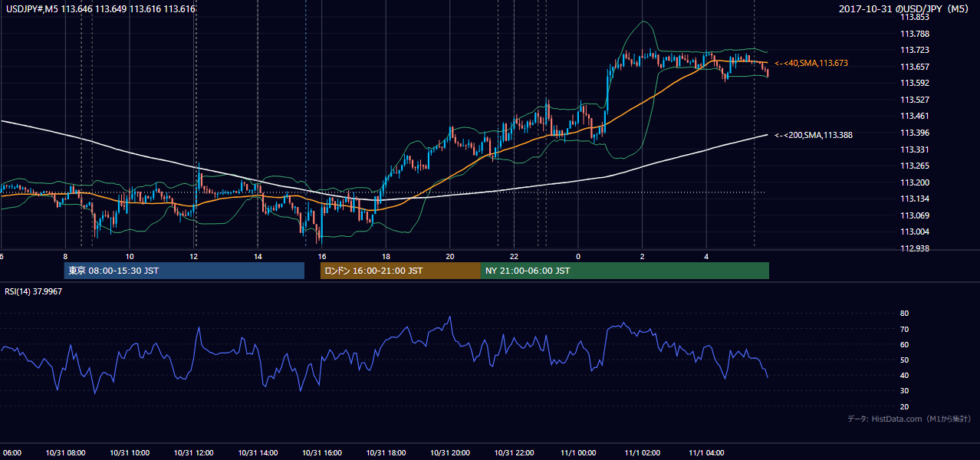Click the 2017-10-31 USD/JPY (M5) chart title
This screenshot has width=980, height=460.
click(x=905, y=9)
